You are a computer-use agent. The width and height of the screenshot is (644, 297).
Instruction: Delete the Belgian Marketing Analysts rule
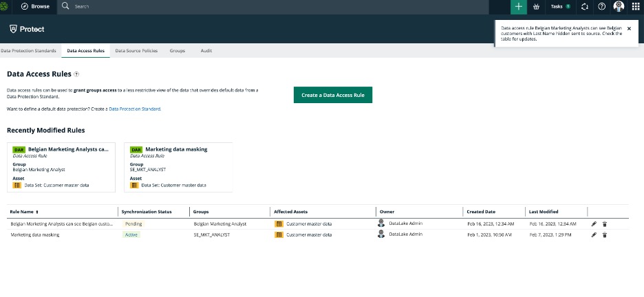[605, 223]
